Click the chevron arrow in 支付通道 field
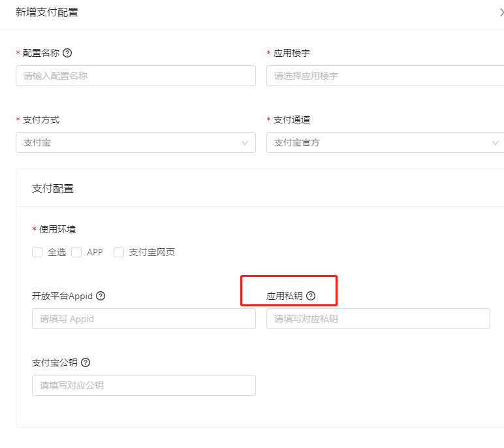504x448 pixels. click(495, 142)
